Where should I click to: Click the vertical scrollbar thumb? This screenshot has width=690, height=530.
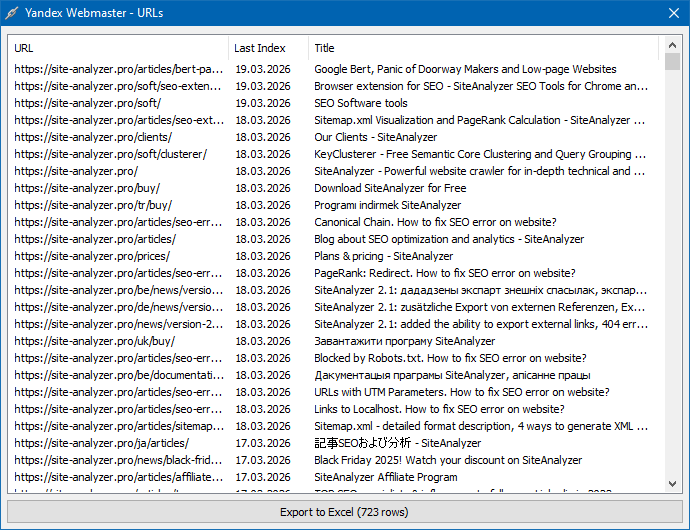[672, 62]
